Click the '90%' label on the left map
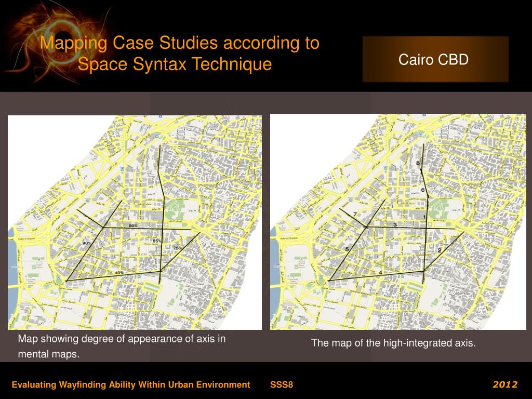This screenshot has height=399, width=532. click(87, 243)
